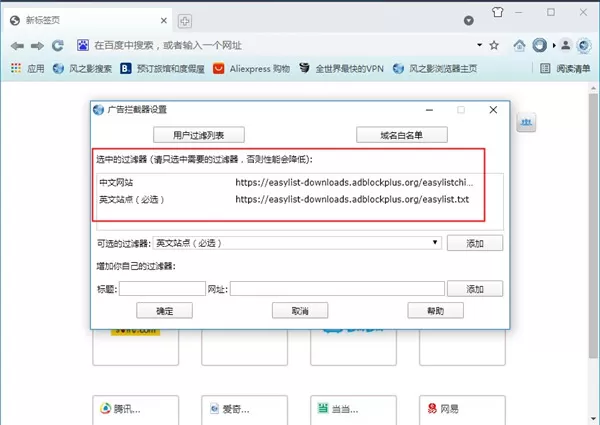Open the 预订旅馆和度假屋 bookmark
This screenshot has height=425, width=600.
coord(162,68)
